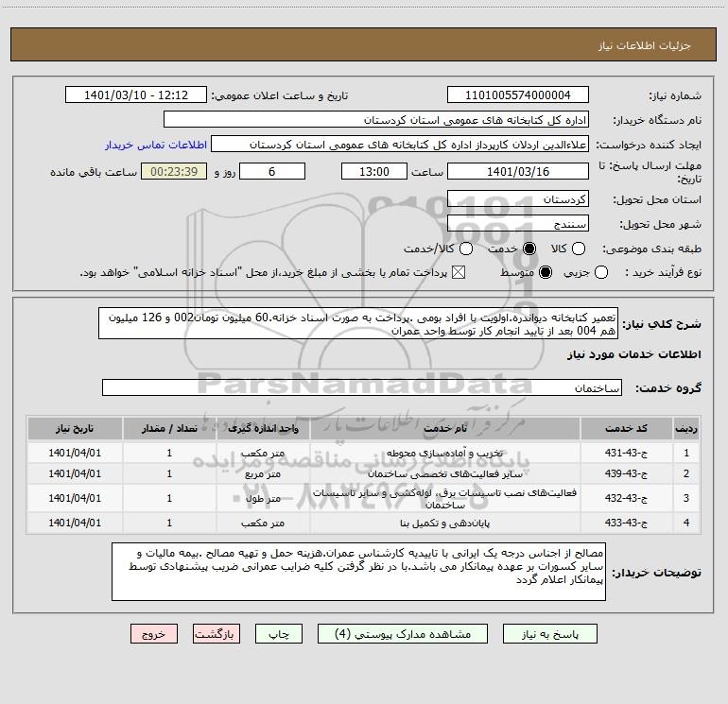Click the delivery province field کردستان

click(518, 199)
